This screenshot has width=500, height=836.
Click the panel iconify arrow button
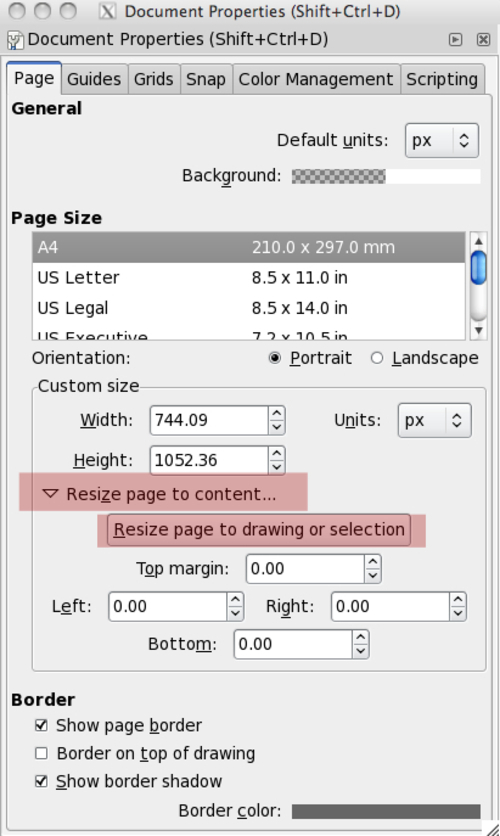tap(455, 39)
